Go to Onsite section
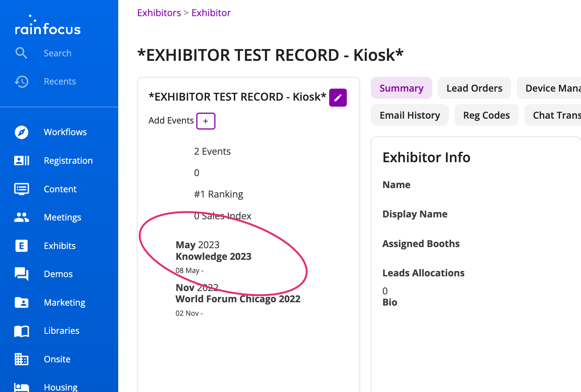The width and height of the screenshot is (581, 392). click(57, 359)
